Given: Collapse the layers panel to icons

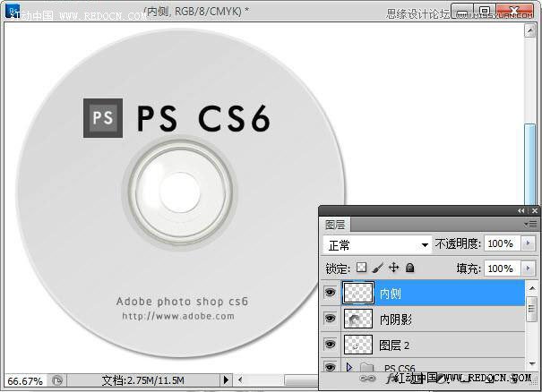Looking at the screenshot, I should click(520, 210).
